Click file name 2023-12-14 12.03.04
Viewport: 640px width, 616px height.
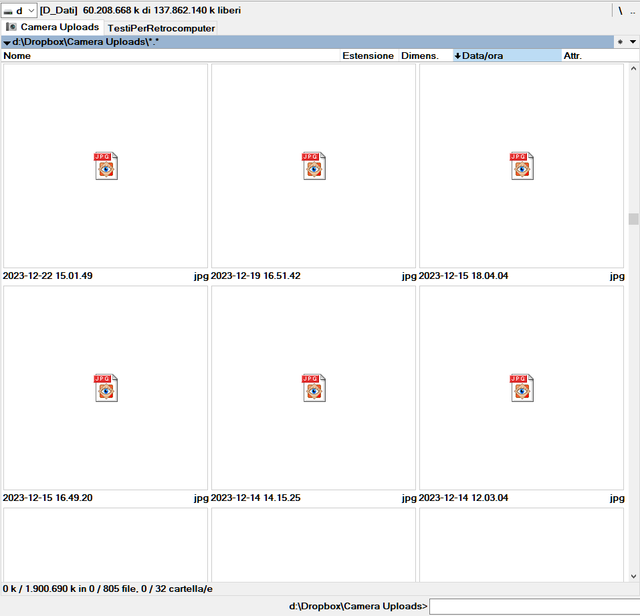pos(463,498)
